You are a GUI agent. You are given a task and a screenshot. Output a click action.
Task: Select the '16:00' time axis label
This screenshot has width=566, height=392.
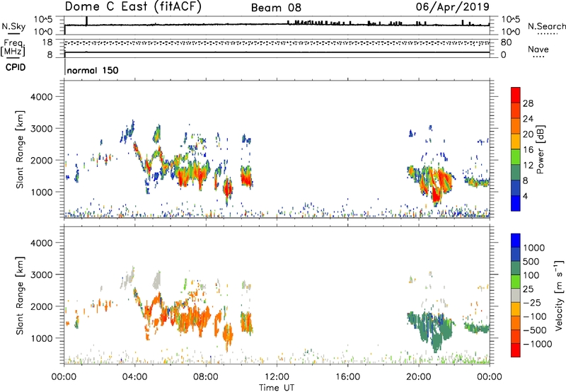[347, 377]
